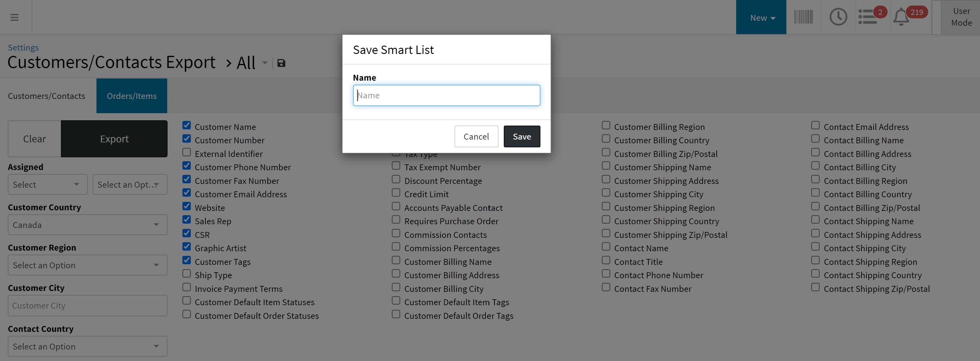The height and width of the screenshot is (361, 980).
Task: Open the Customer Country dropdown showing Canada
Action: pyautogui.click(x=87, y=225)
